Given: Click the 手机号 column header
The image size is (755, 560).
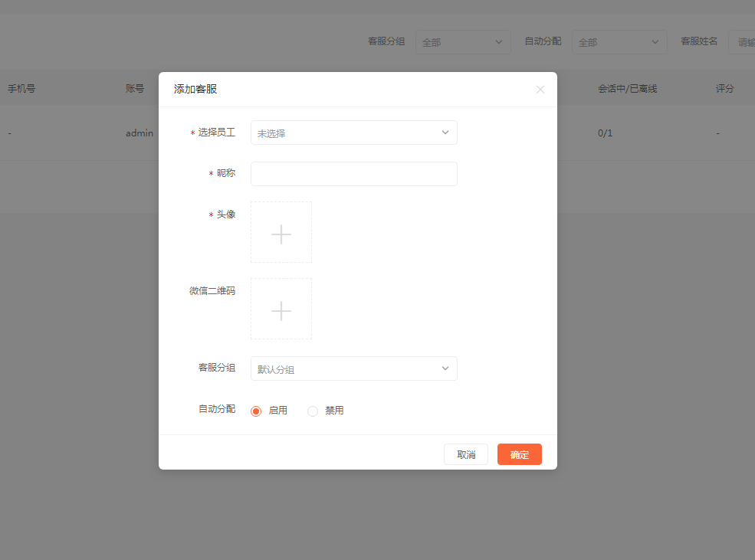Looking at the screenshot, I should (21, 89).
